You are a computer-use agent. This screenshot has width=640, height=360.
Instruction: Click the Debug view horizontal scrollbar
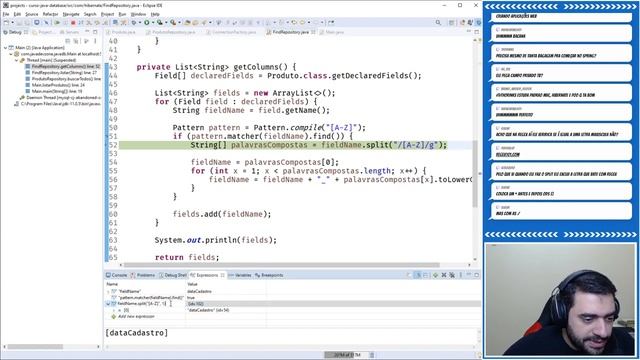click(35, 347)
